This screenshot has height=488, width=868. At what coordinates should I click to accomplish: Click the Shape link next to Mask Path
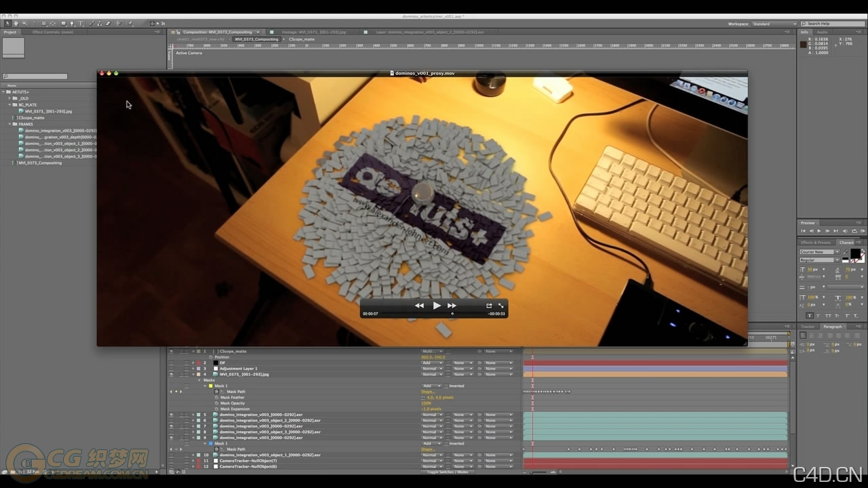pos(429,391)
